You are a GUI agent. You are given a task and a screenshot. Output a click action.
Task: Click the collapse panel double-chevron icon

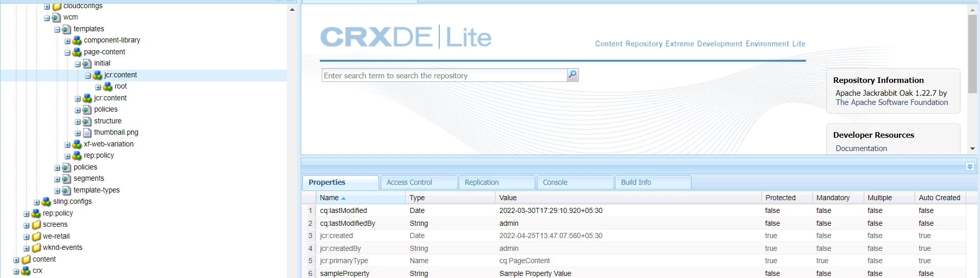point(970,166)
